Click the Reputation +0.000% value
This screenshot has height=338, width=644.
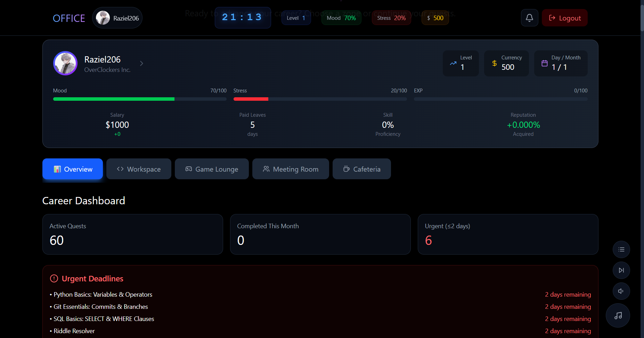point(523,125)
